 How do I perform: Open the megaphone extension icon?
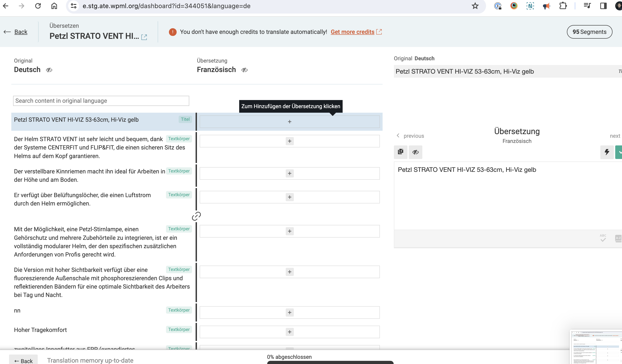coord(547,6)
